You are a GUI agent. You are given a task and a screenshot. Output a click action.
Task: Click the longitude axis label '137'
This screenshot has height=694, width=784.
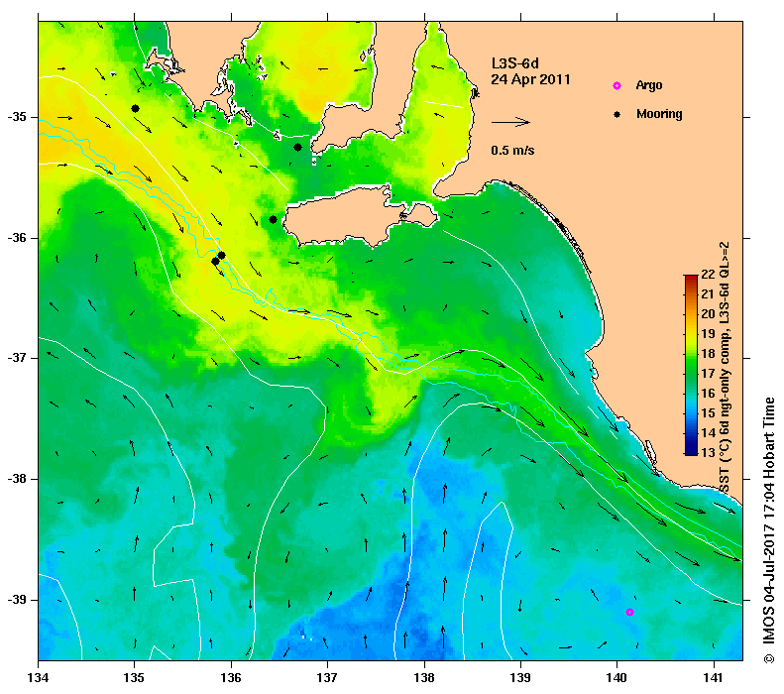tap(327, 678)
